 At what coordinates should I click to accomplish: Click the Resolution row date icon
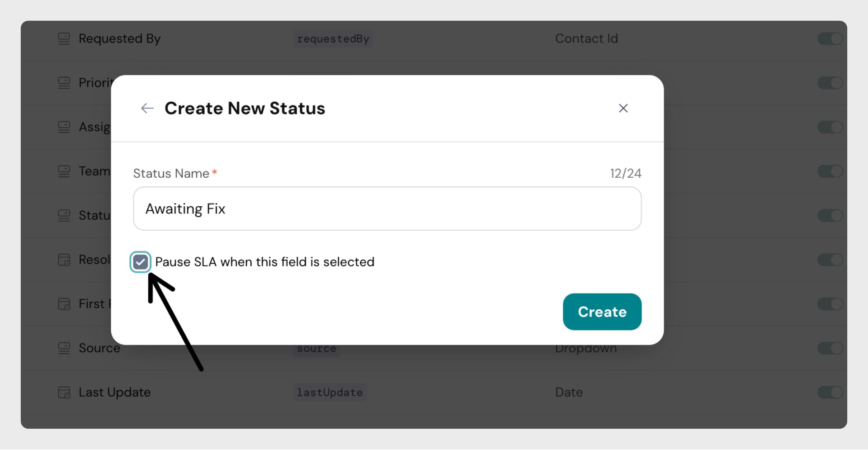coord(64,260)
